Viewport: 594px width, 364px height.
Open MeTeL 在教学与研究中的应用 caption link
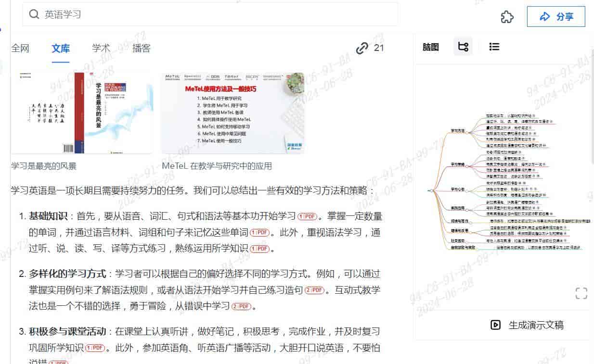(x=217, y=166)
